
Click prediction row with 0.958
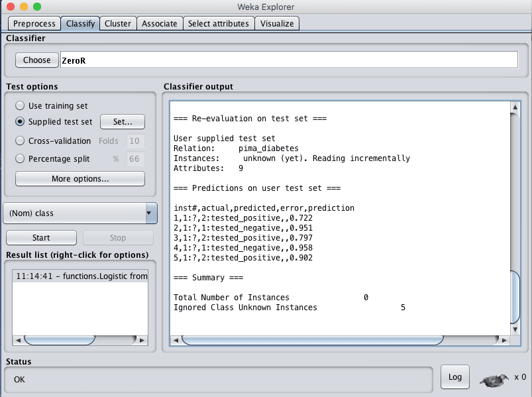(243, 248)
